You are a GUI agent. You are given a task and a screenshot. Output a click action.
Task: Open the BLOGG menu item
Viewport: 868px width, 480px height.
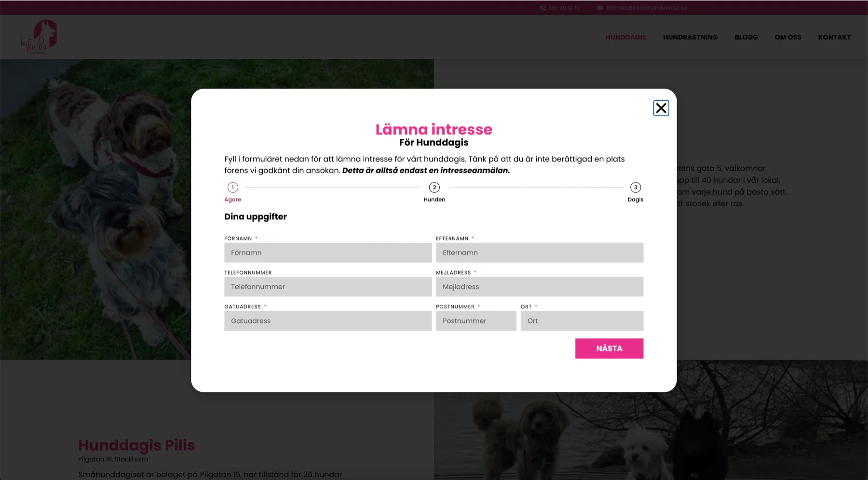pyautogui.click(x=746, y=37)
